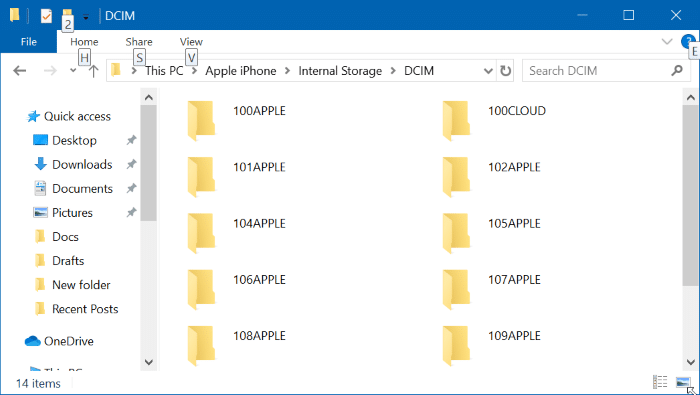700x395 pixels.
Task: Click the 109APPLE folder name
Action: pyautogui.click(x=514, y=336)
